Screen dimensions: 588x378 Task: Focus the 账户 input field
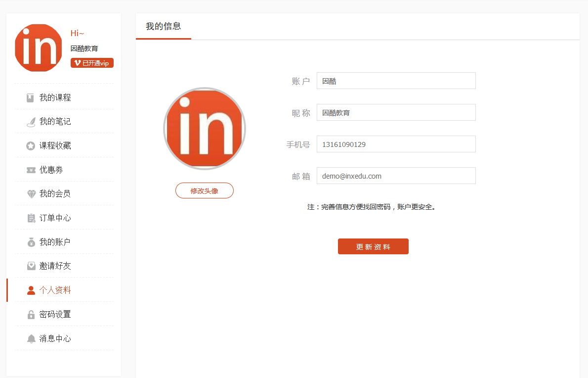click(x=396, y=81)
